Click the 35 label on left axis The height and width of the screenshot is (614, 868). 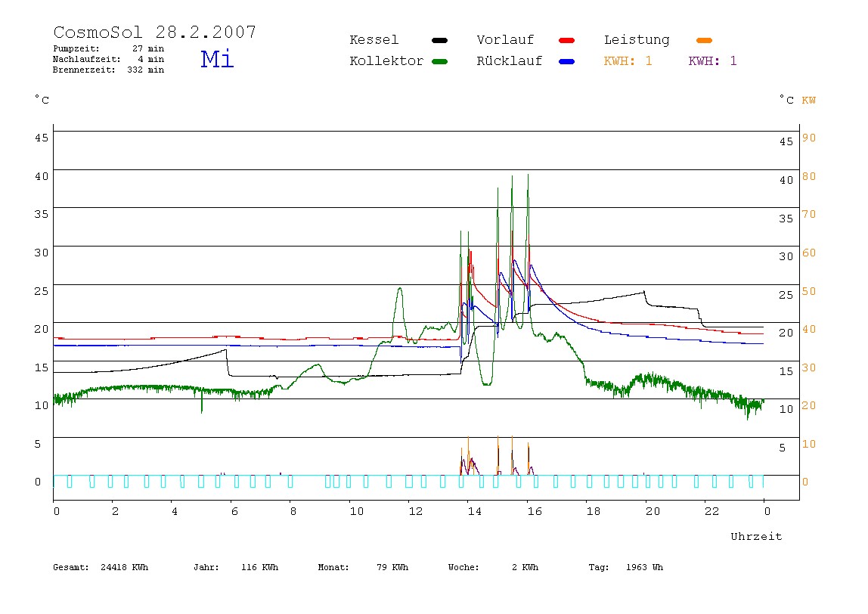(x=42, y=214)
